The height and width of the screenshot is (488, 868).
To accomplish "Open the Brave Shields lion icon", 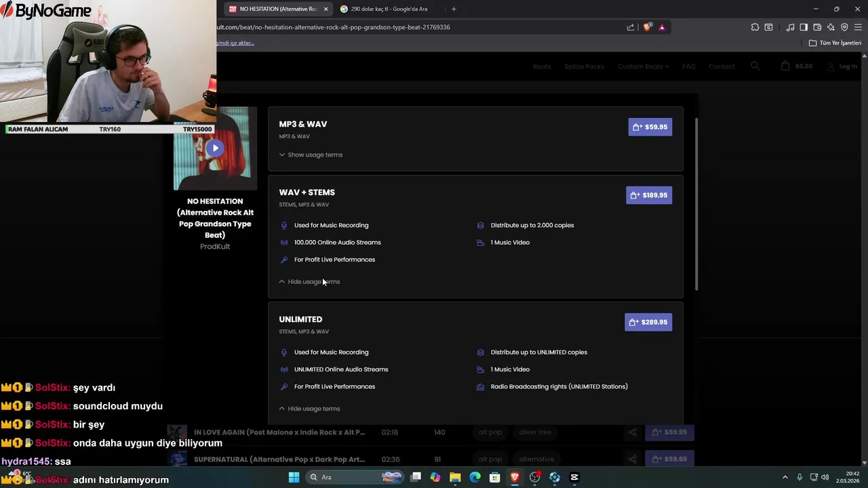I will pos(647,27).
